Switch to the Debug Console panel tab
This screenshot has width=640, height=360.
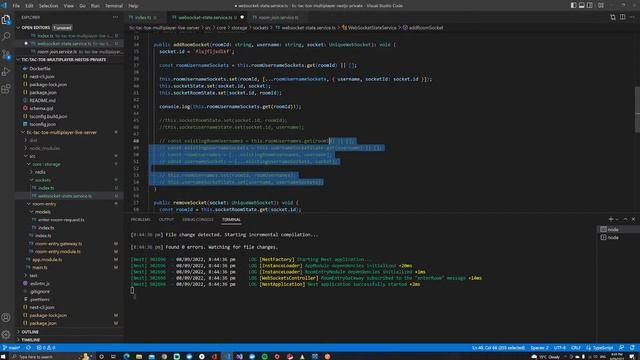tap(198, 220)
